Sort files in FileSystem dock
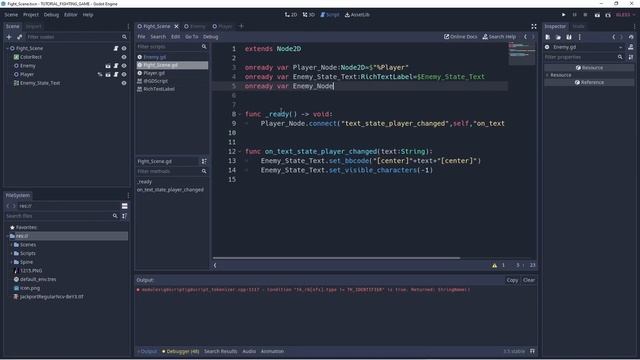This screenshot has height=360, width=640. [124, 216]
